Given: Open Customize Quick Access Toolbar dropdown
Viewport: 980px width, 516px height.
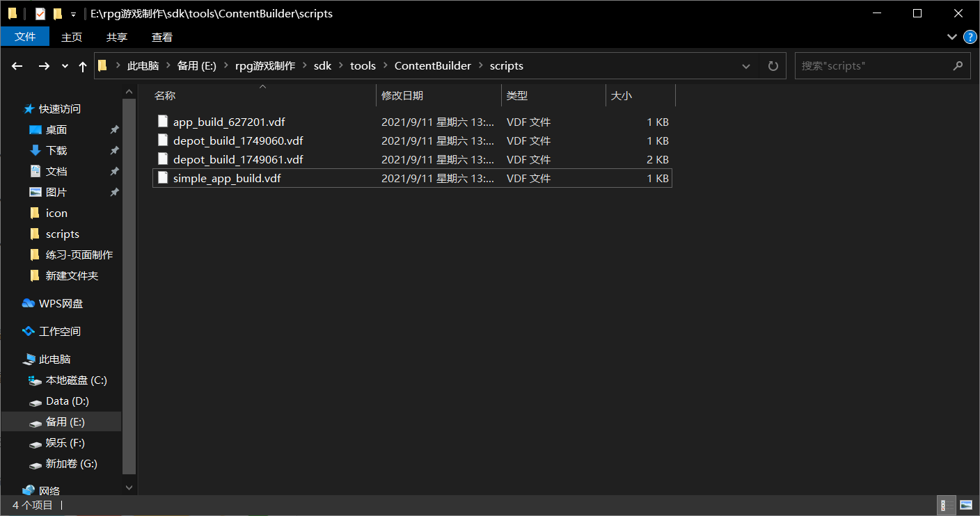Looking at the screenshot, I should pos(73,14).
